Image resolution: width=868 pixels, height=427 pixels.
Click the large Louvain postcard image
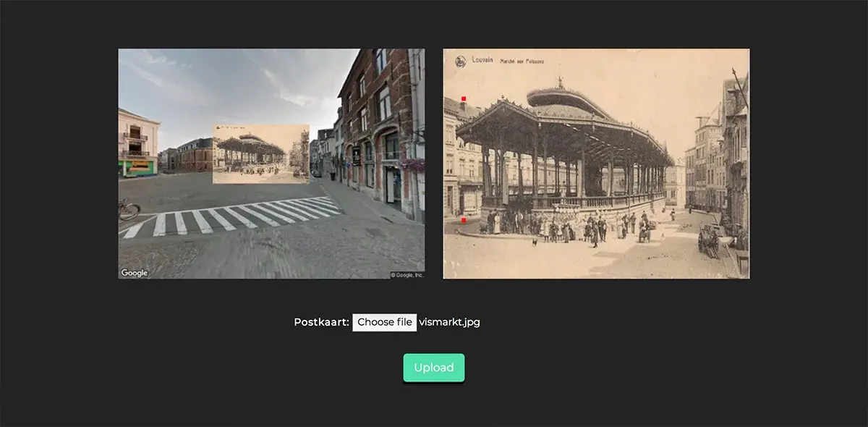596,164
